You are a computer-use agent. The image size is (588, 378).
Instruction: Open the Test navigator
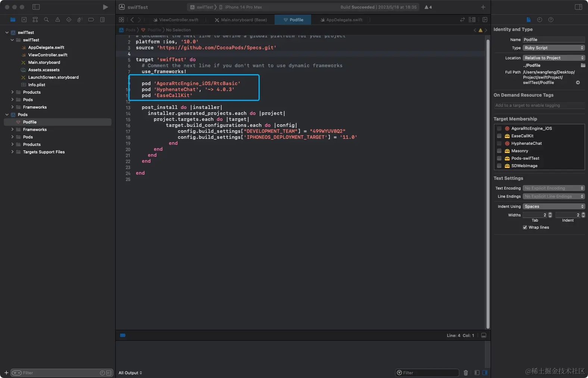coord(69,20)
